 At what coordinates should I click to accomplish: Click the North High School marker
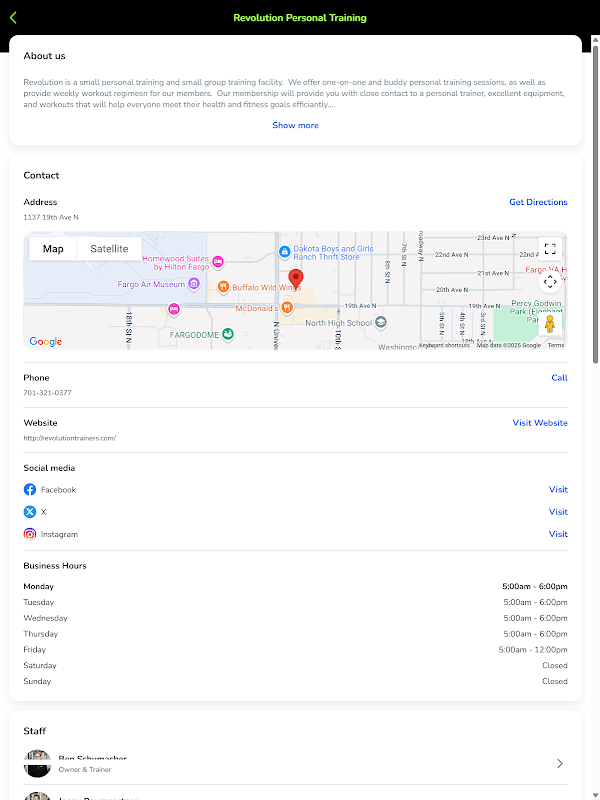coord(381,322)
